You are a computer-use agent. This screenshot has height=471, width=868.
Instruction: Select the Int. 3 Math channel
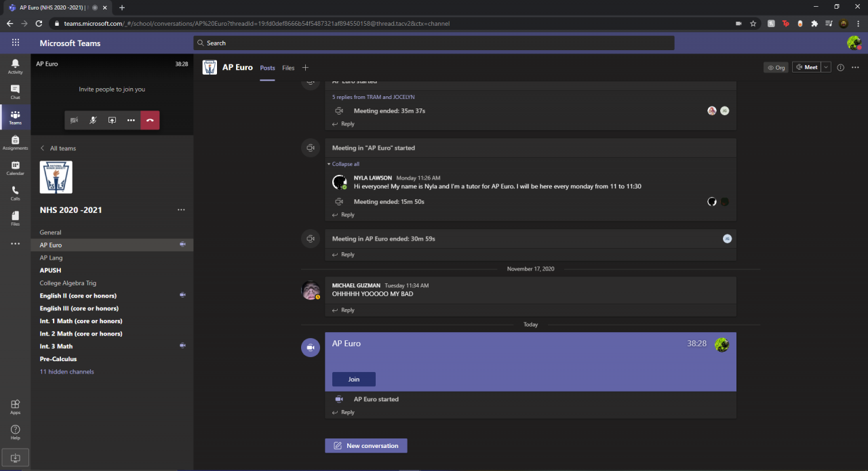coord(112,346)
